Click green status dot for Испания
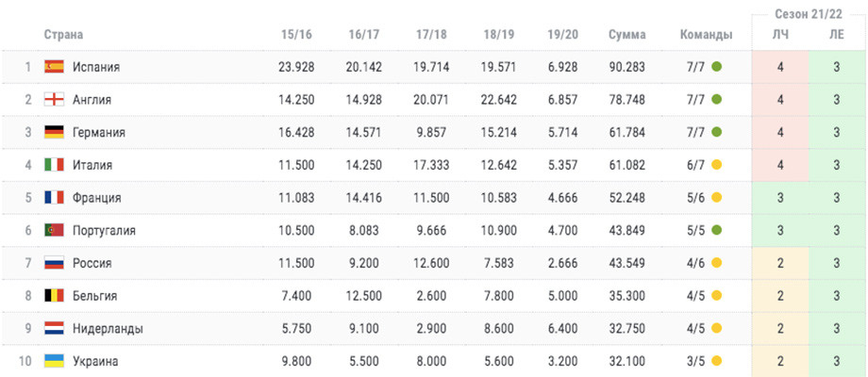This screenshot has width=868, height=377. 716,67
